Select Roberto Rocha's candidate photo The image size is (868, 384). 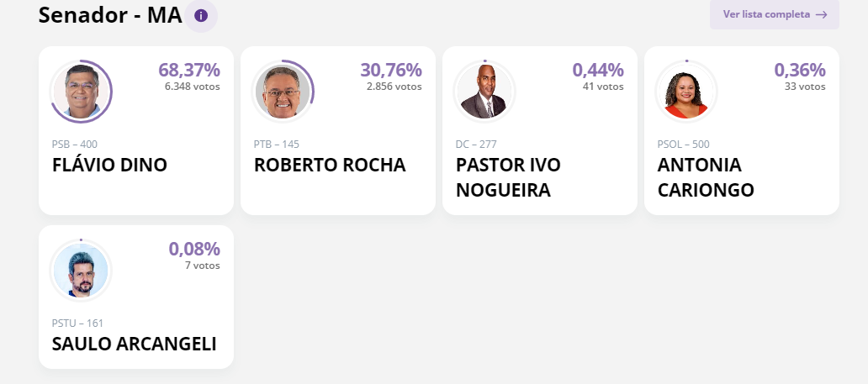pyautogui.click(x=283, y=92)
